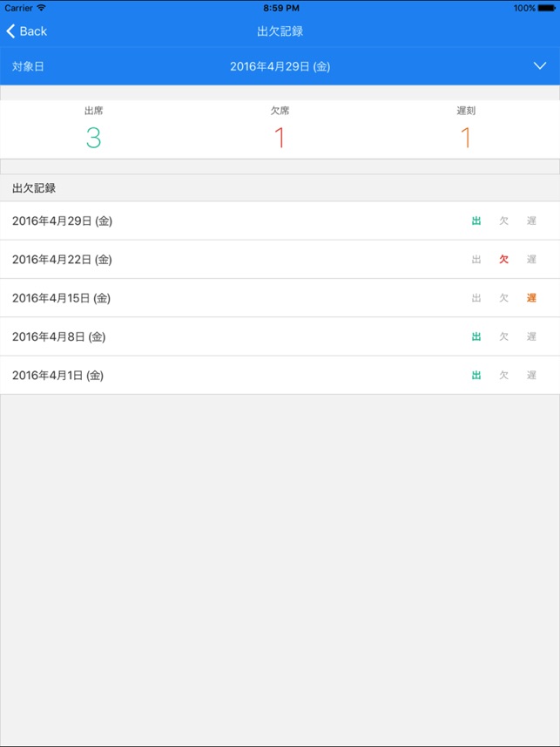Open the 対象日 date selector

(280, 66)
